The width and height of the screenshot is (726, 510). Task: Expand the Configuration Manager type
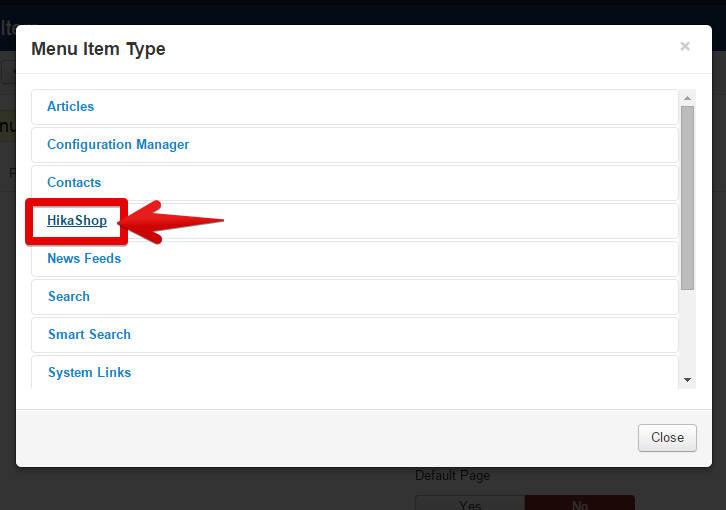tap(118, 145)
